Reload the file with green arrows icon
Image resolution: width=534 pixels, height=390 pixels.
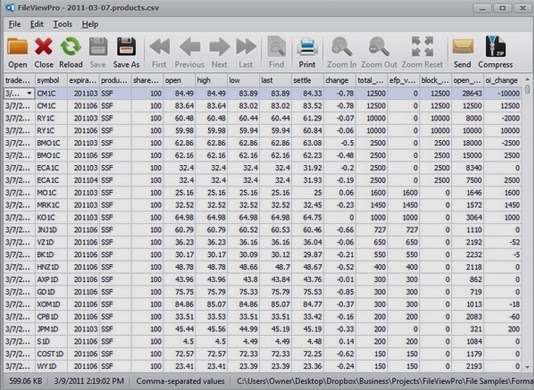coord(70,47)
